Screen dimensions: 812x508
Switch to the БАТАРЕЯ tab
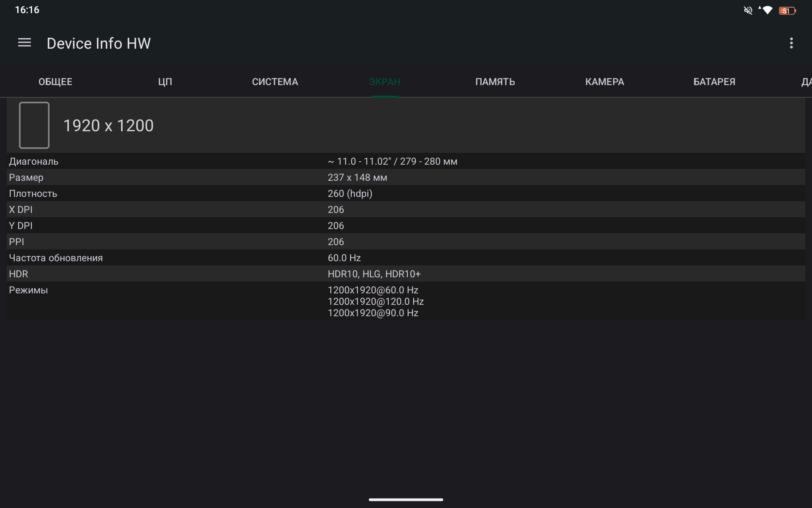714,82
